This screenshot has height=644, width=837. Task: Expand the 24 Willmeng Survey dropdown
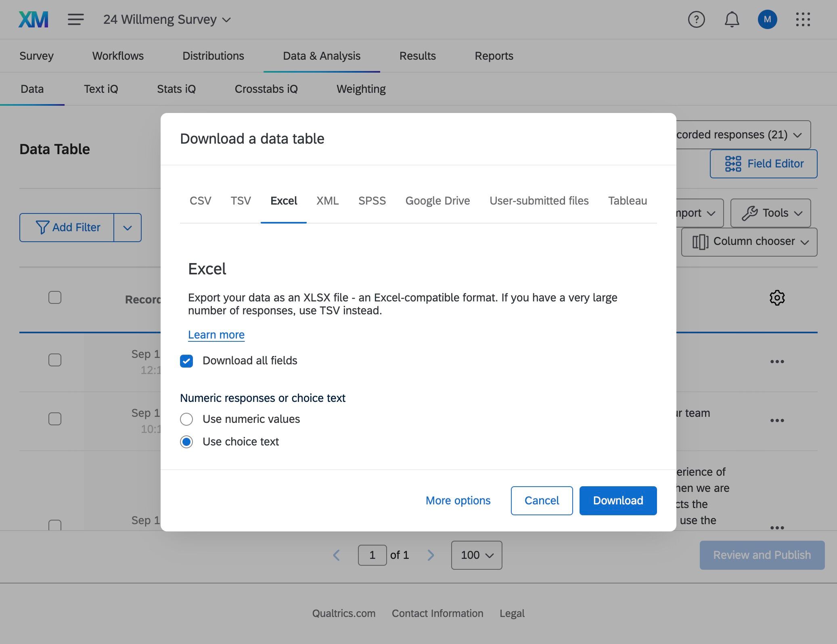(x=167, y=19)
